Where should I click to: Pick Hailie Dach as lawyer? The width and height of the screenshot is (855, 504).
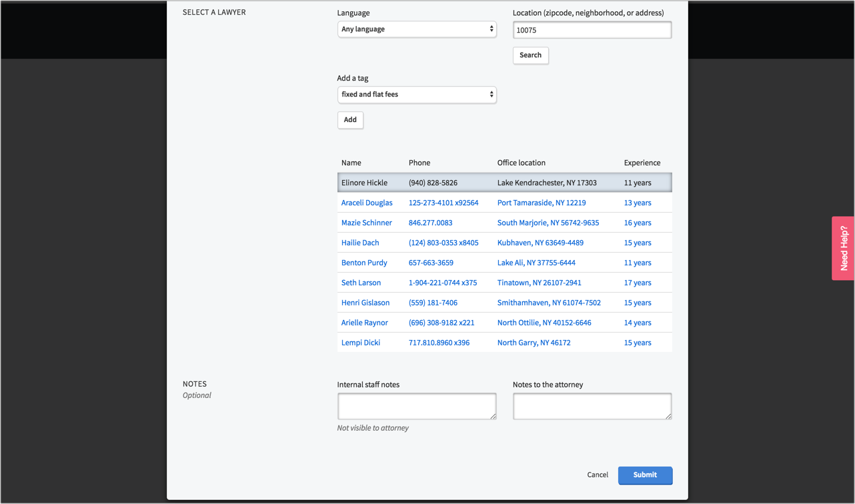click(360, 243)
